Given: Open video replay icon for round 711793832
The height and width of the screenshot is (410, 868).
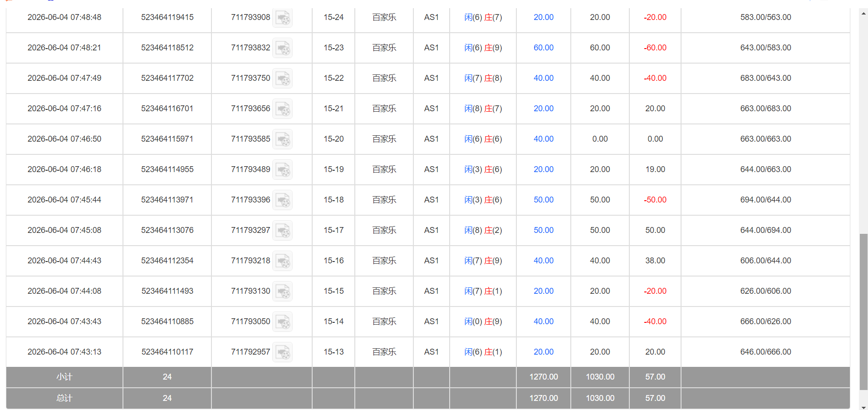Looking at the screenshot, I should 282,48.
